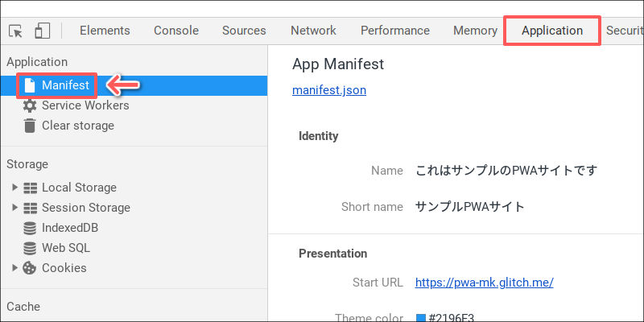The width and height of the screenshot is (644, 322).
Task: Select Service Workers in the sidebar
Action: (85, 105)
